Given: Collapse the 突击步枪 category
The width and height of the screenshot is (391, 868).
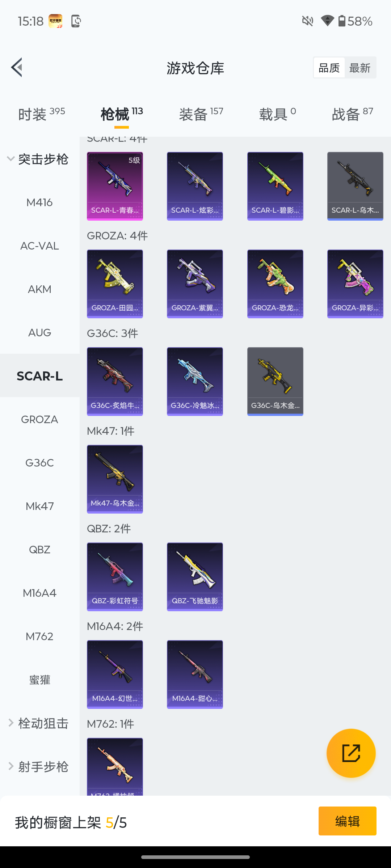Looking at the screenshot, I should point(38,159).
